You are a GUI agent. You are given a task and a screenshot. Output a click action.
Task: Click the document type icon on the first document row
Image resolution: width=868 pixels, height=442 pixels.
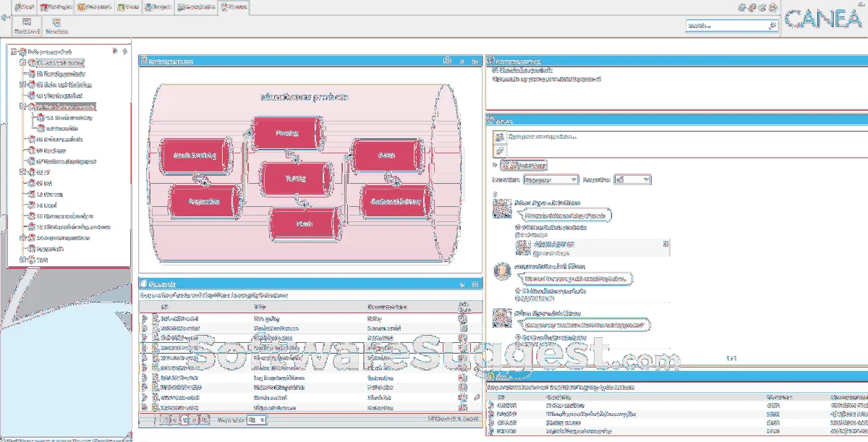point(155,318)
